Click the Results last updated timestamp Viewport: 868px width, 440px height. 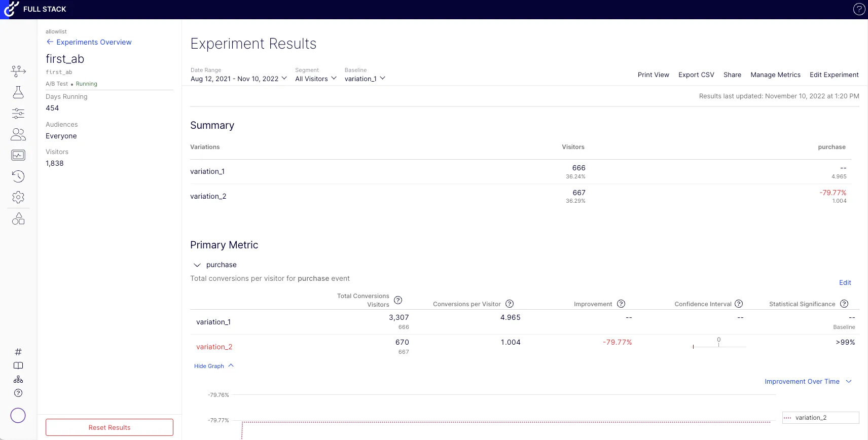pyautogui.click(x=779, y=96)
